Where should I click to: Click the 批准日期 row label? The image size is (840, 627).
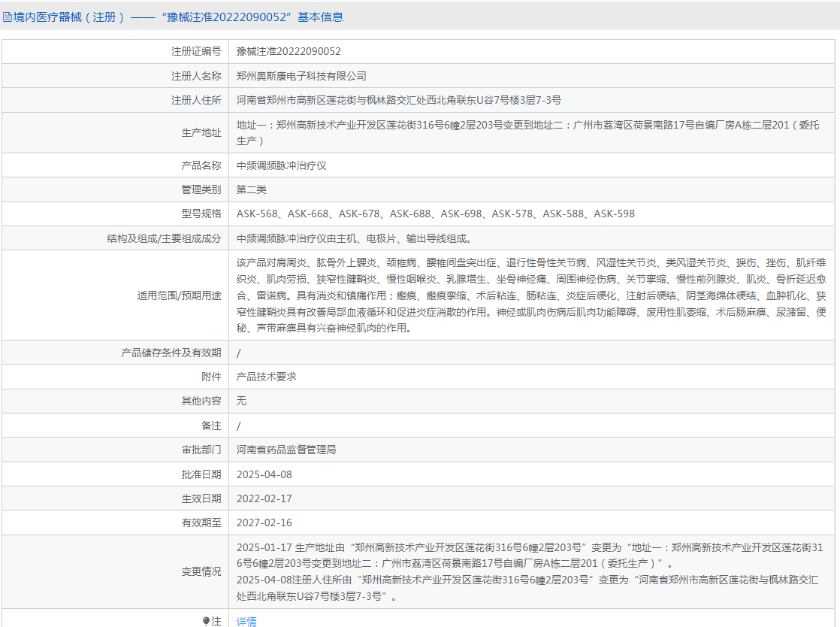(201, 474)
